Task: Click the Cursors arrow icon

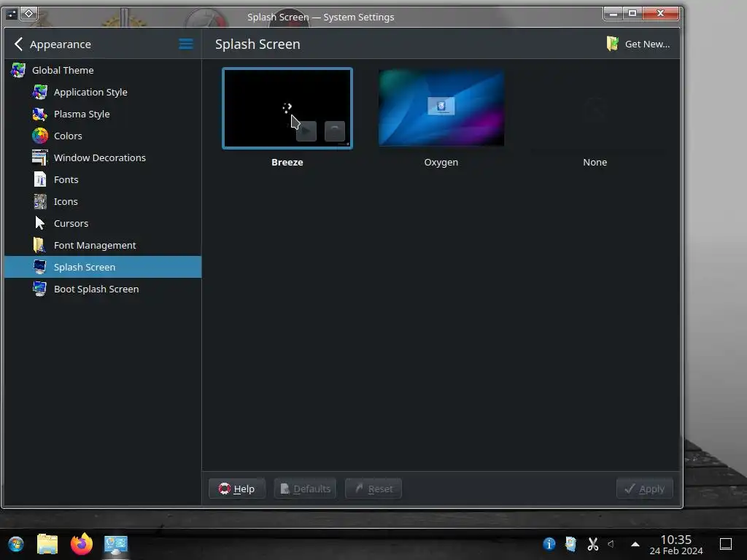Action: 40,223
